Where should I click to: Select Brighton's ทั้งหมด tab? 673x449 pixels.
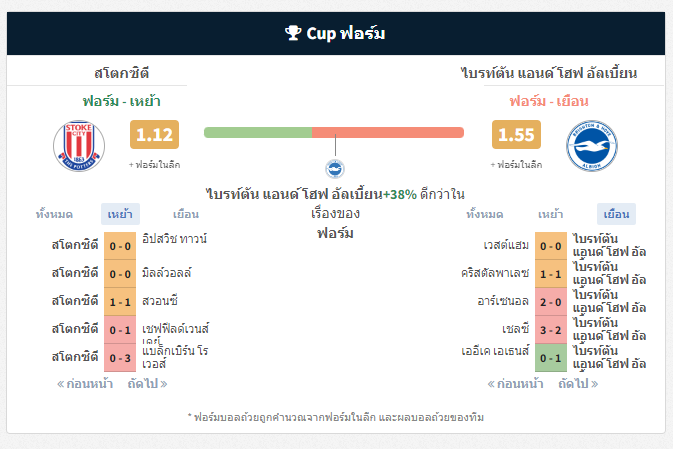tap(485, 214)
